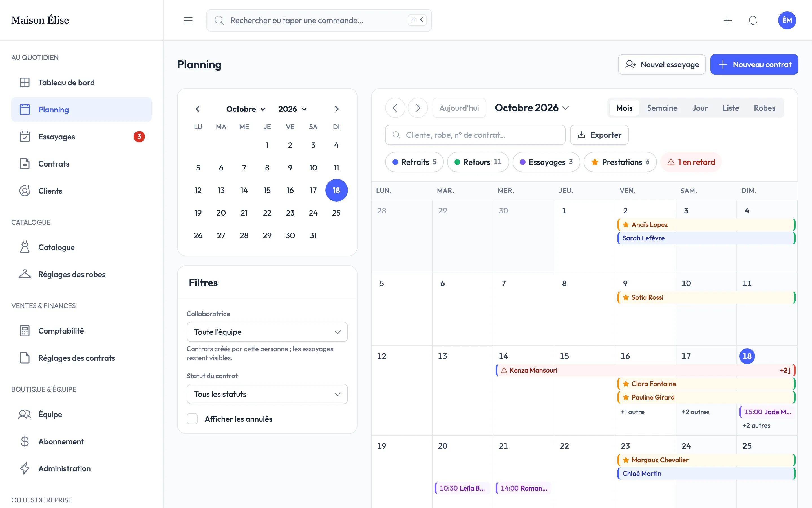Click the notifications bell icon
Image resolution: width=812 pixels, height=508 pixels.
click(x=753, y=20)
